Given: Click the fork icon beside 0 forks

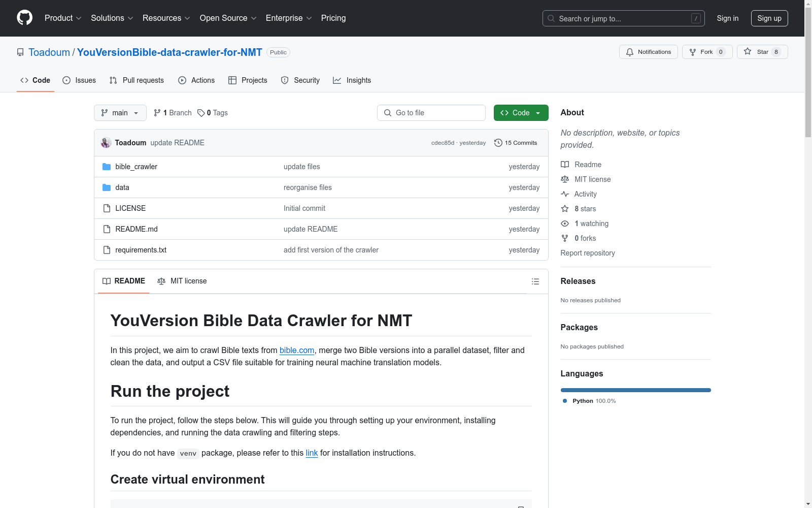Looking at the screenshot, I should click(565, 238).
